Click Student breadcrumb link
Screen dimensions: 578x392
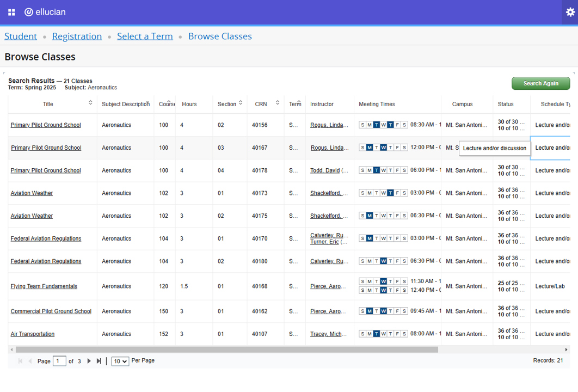click(21, 36)
